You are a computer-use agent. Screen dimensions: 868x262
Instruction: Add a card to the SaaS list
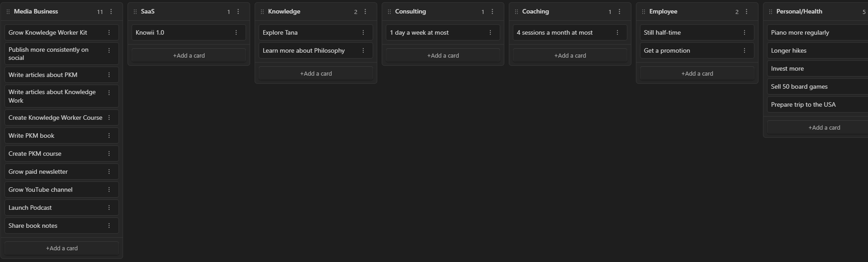click(189, 55)
